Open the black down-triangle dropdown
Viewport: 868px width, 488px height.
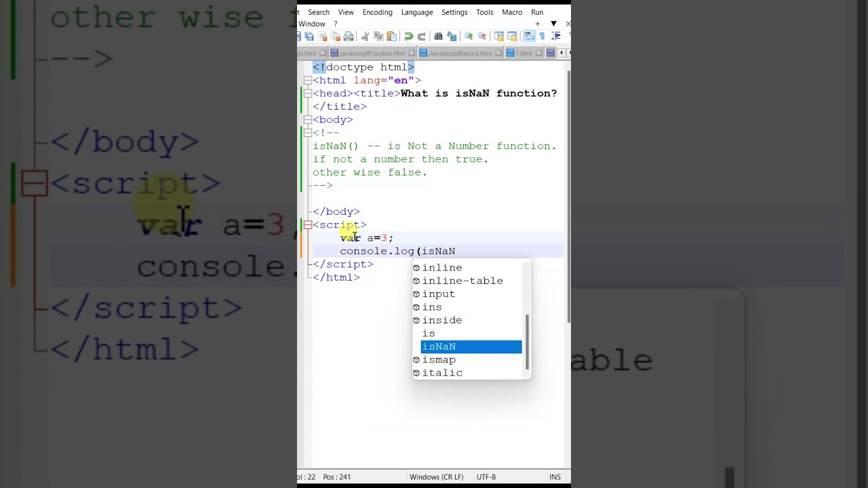(553, 24)
